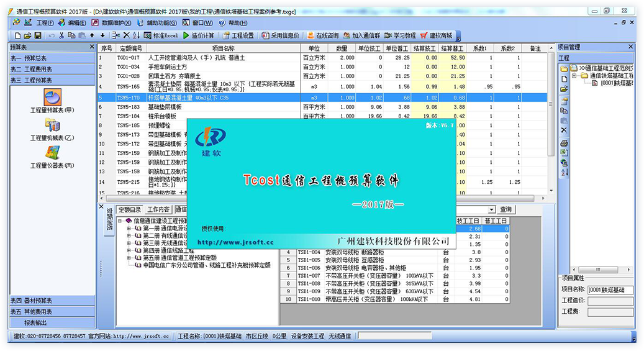Select 中国电信广东分公司管道 quota tree item
644x351 pixels.
[x=207, y=265]
